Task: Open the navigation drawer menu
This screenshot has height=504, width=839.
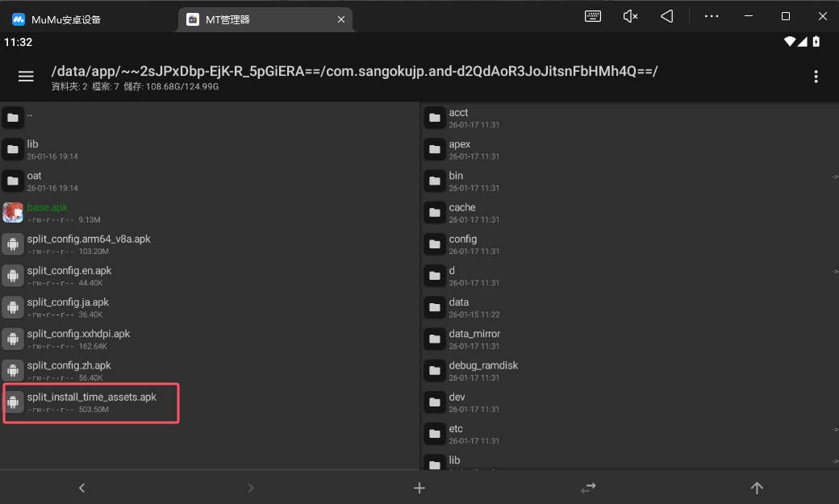Action: coord(26,76)
